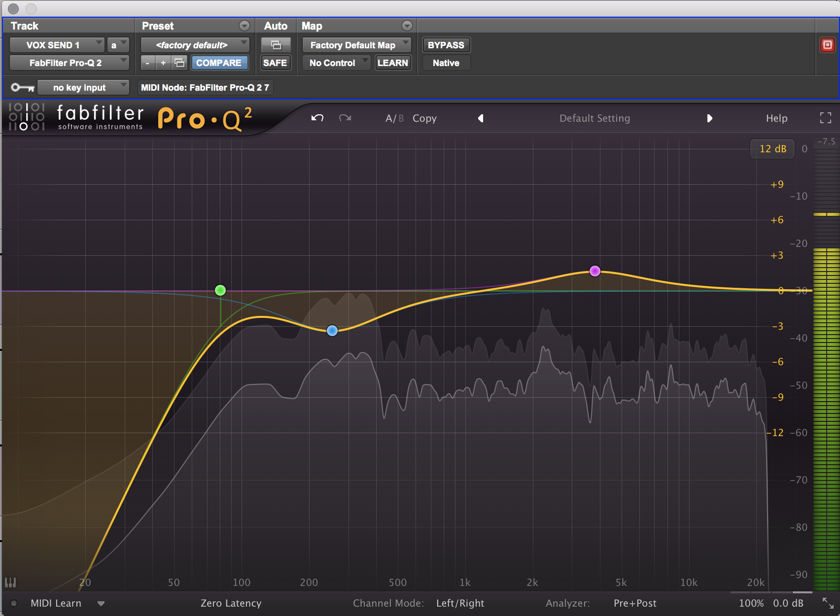This screenshot has width=840, height=616.
Task: Open VOX SEND 1 track selector
Action: (57, 45)
